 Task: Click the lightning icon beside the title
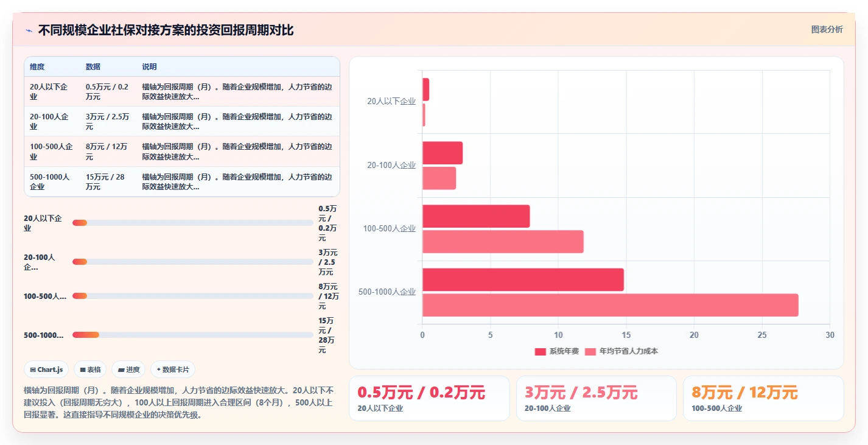point(29,30)
